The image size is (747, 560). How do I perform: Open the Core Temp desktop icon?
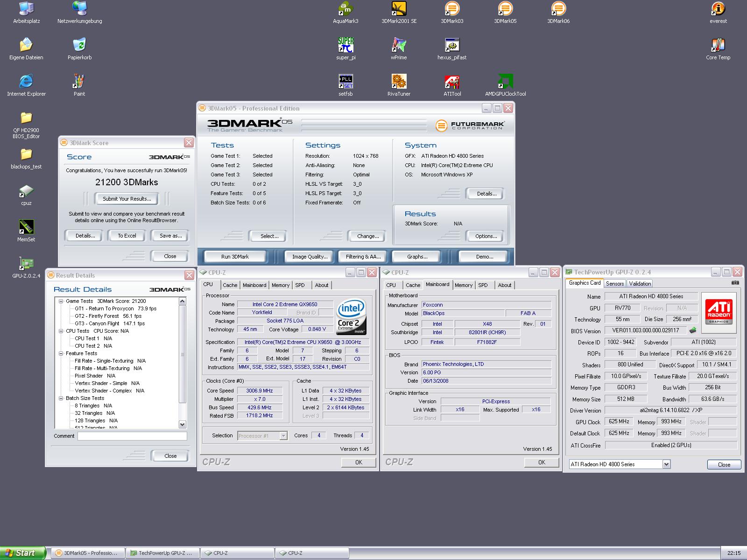(718, 46)
